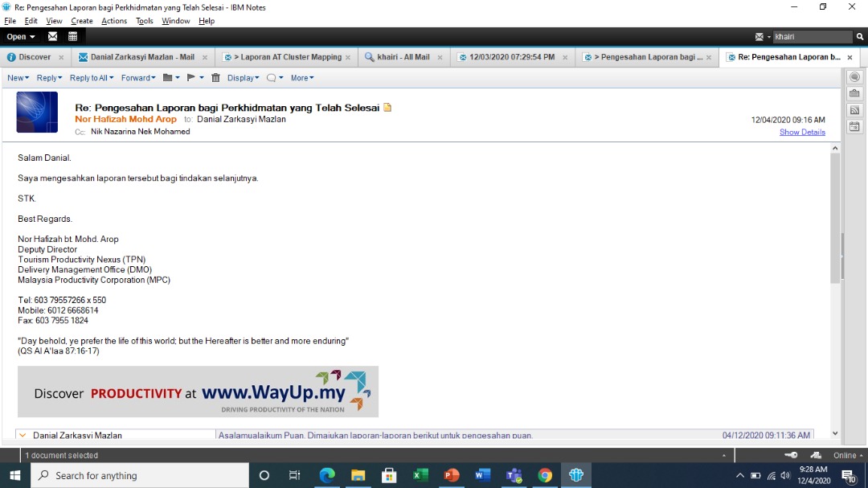Switch to the Laporan AT Cluster Mapping tab
The image size is (868, 488).
[x=286, y=57]
